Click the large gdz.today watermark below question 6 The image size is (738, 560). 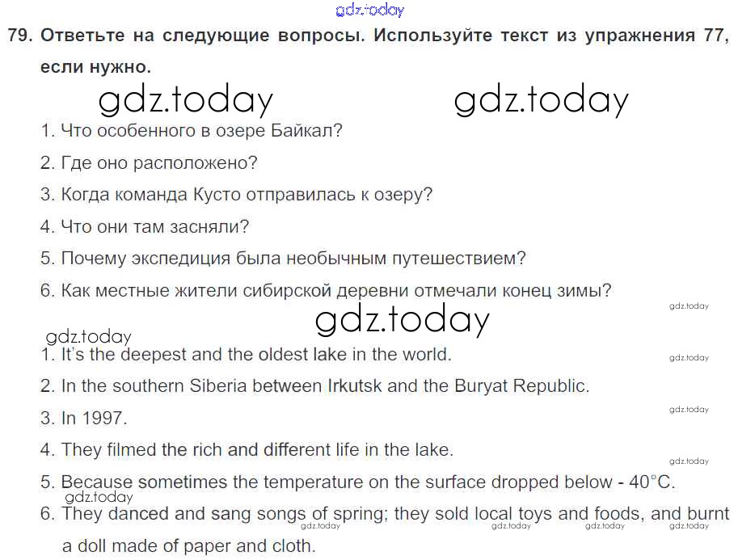tap(402, 321)
